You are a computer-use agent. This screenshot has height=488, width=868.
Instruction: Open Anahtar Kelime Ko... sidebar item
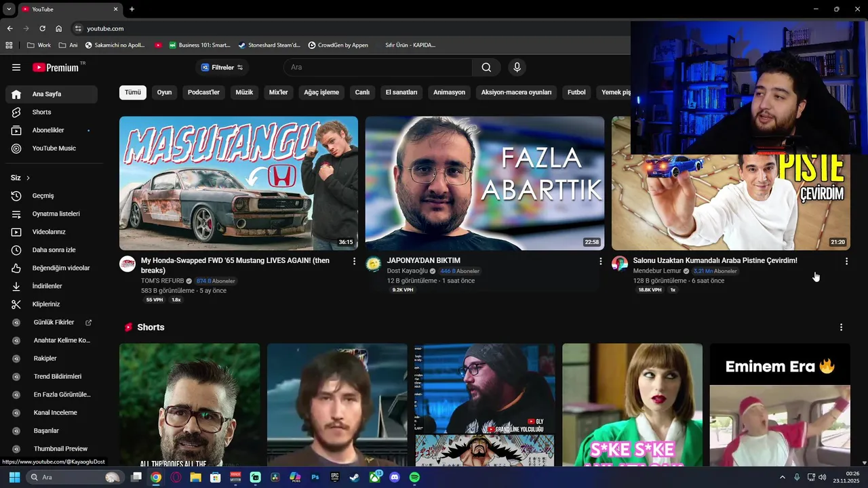tap(52, 340)
